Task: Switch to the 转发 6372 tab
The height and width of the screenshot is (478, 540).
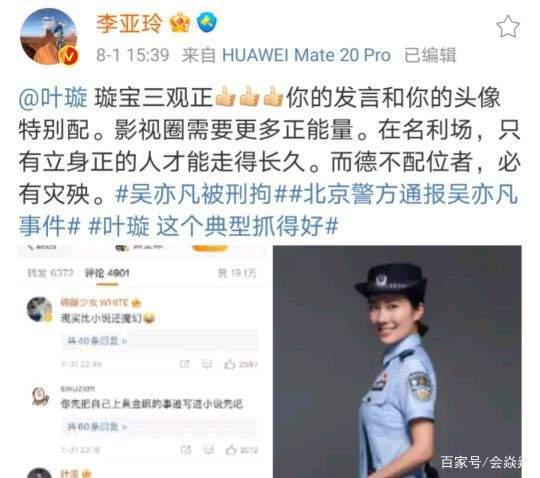Action: (50, 273)
